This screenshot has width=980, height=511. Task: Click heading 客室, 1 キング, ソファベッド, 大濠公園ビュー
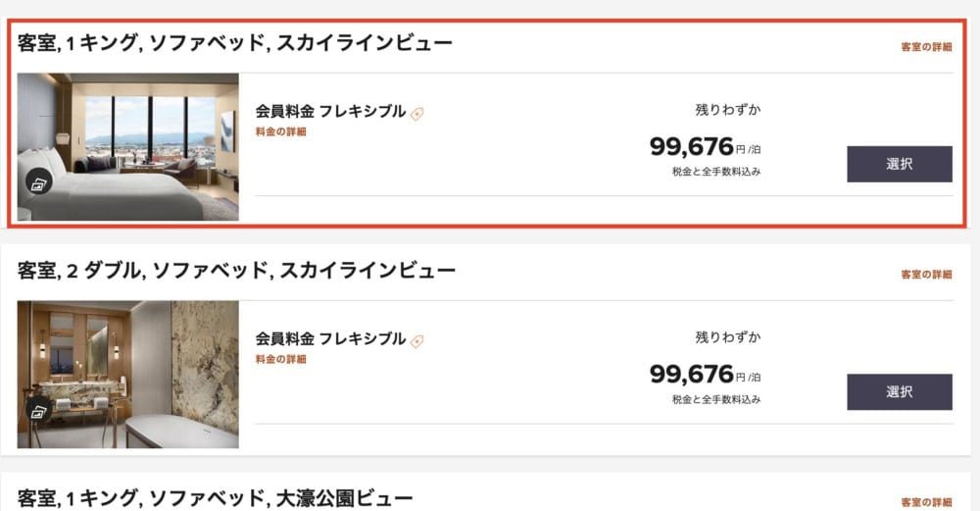click(x=215, y=498)
